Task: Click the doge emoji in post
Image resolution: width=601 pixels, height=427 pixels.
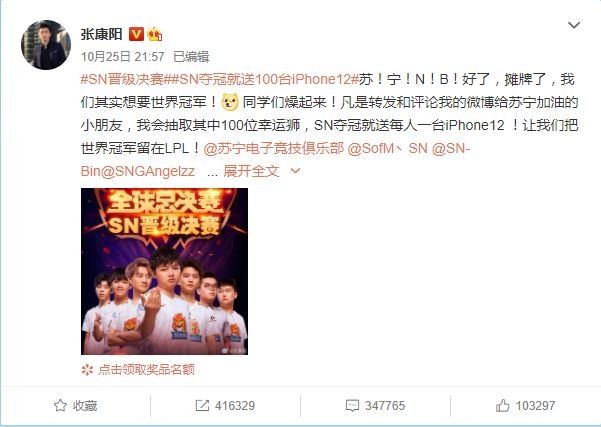Action: (x=230, y=102)
